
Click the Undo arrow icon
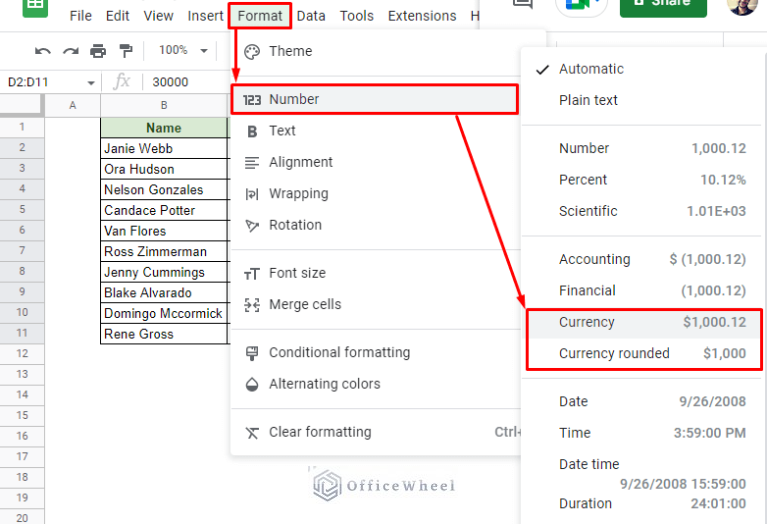[x=43, y=51]
